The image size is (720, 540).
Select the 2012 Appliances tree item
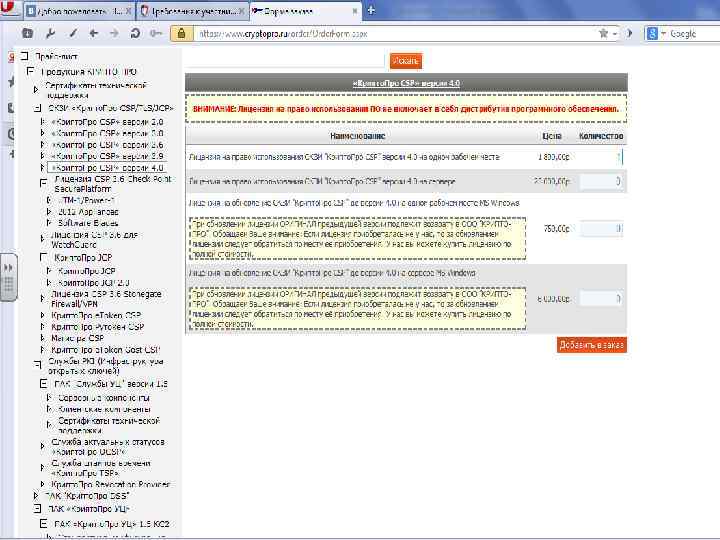point(88,212)
